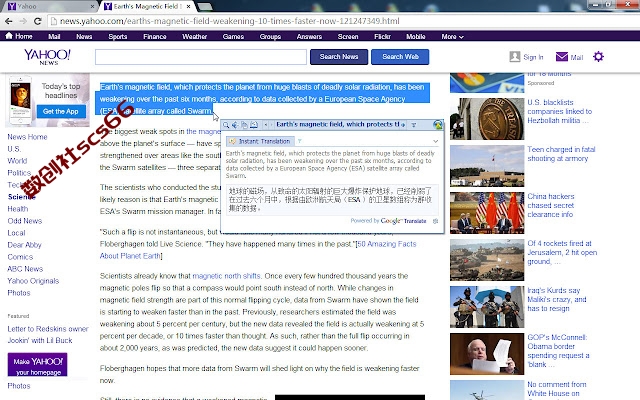
Task: Open the Health section in the sidebar
Action: 18,209
